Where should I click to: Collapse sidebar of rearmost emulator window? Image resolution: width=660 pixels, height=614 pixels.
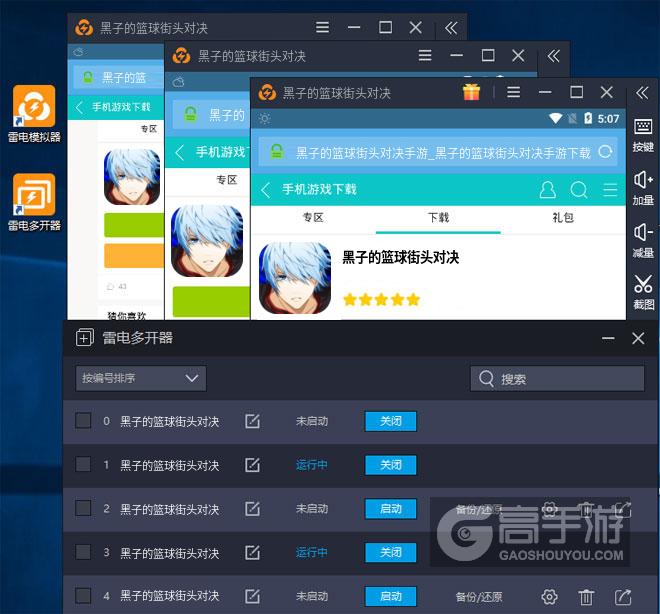451,28
